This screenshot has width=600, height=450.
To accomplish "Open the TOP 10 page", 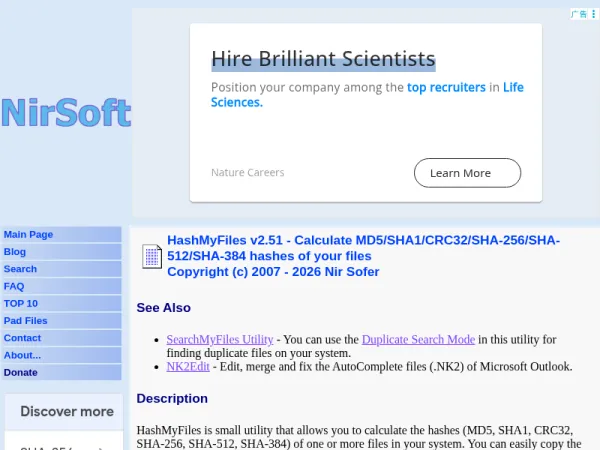I will [61, 303].
